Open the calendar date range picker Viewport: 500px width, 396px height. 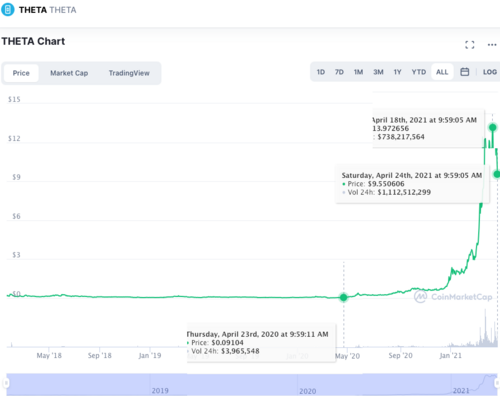pyautogui.click(x=465, y=72)
